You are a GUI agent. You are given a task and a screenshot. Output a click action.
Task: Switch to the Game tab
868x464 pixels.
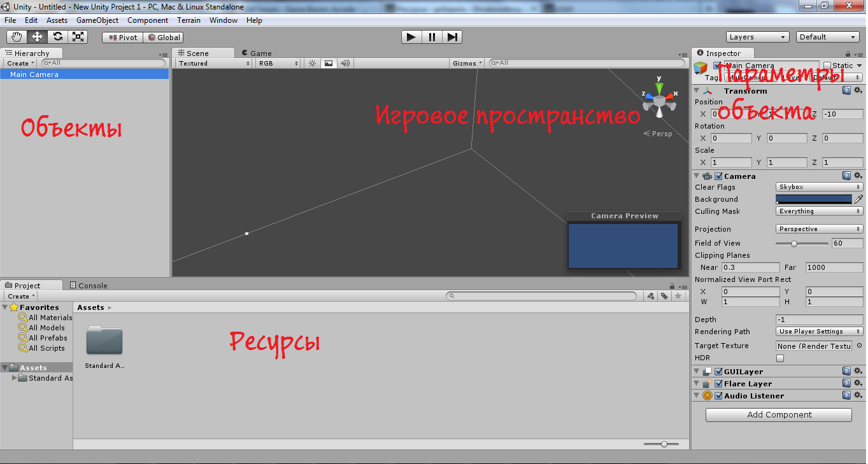click(x=256, y=53)
